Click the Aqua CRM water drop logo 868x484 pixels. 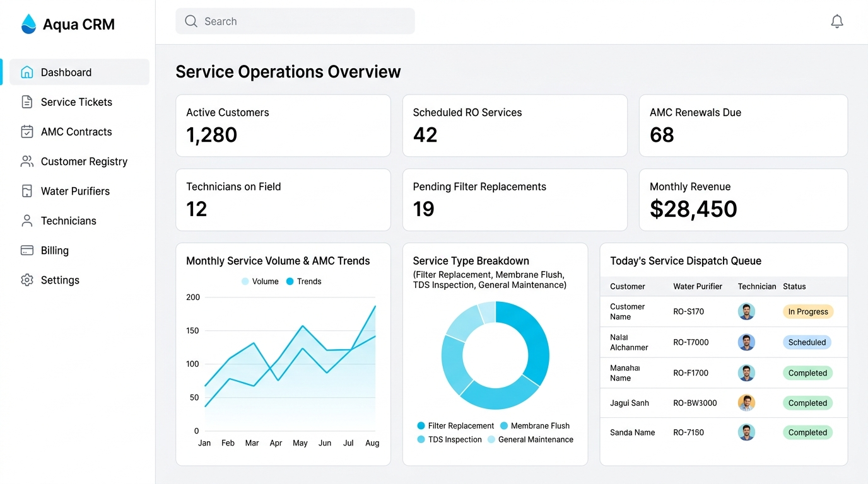[x=29, y=24]
